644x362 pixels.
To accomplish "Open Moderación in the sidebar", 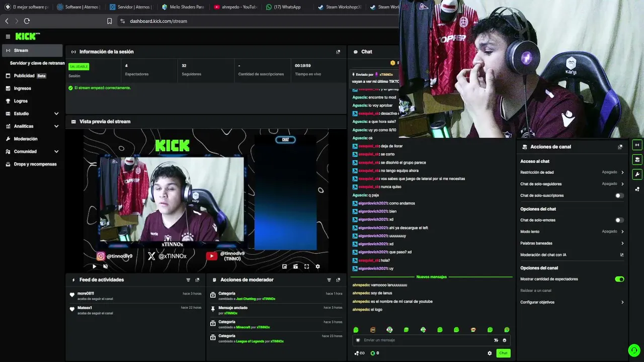I will tap(33, 139).
